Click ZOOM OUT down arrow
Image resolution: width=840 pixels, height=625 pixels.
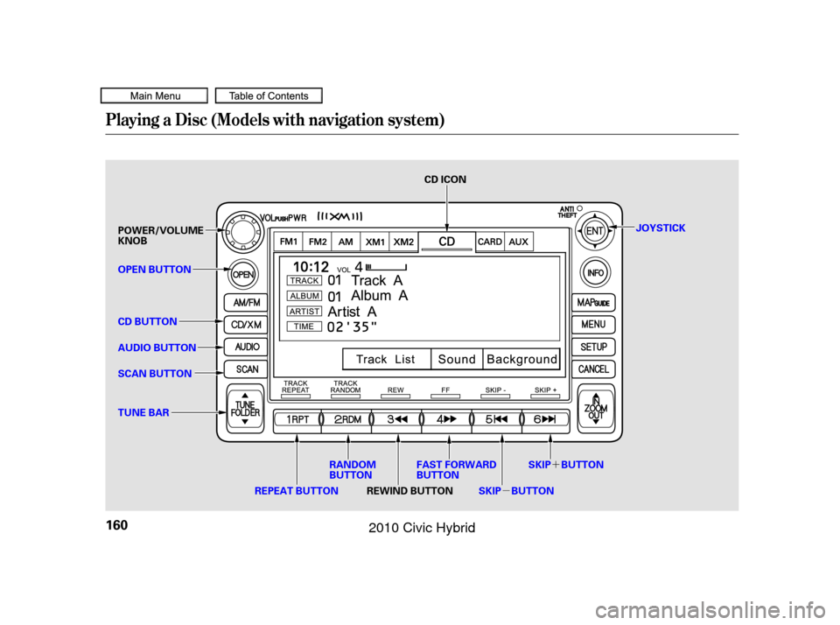[596, 421]
